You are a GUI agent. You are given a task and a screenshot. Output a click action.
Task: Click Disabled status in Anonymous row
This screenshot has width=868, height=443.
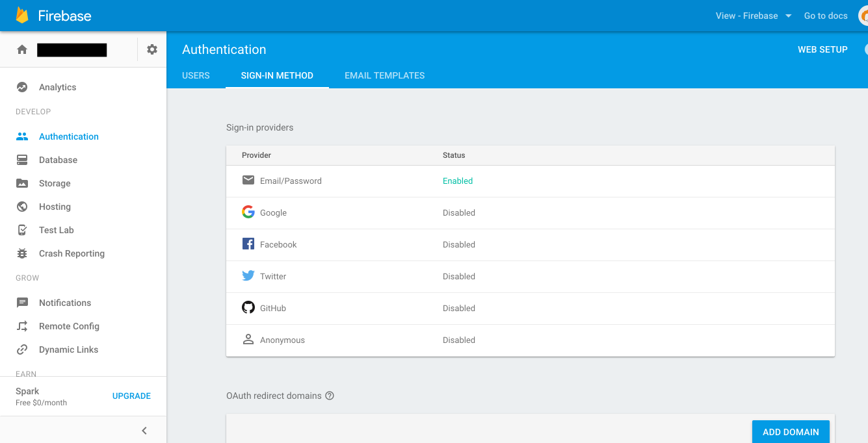(459, 340)
